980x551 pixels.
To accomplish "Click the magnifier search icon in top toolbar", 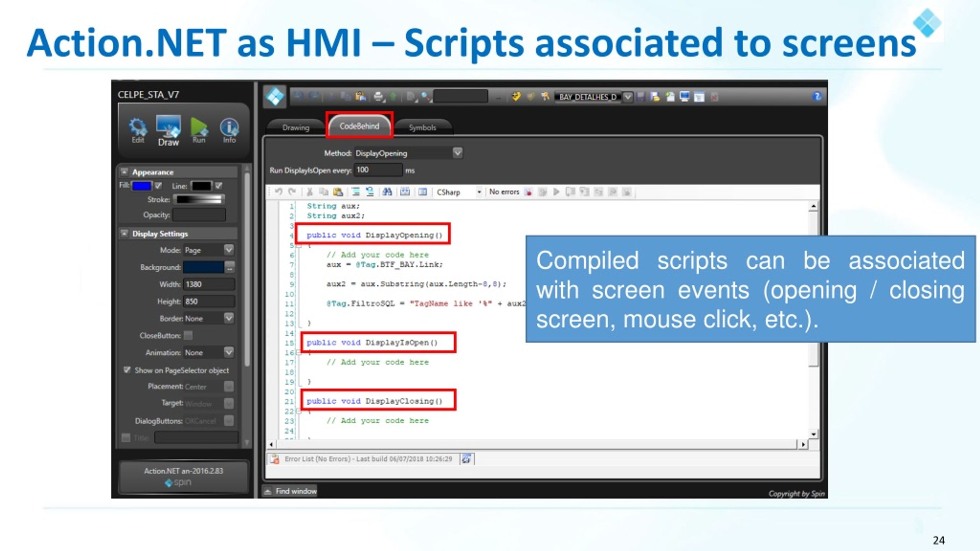I will click(x=426, y=96).
